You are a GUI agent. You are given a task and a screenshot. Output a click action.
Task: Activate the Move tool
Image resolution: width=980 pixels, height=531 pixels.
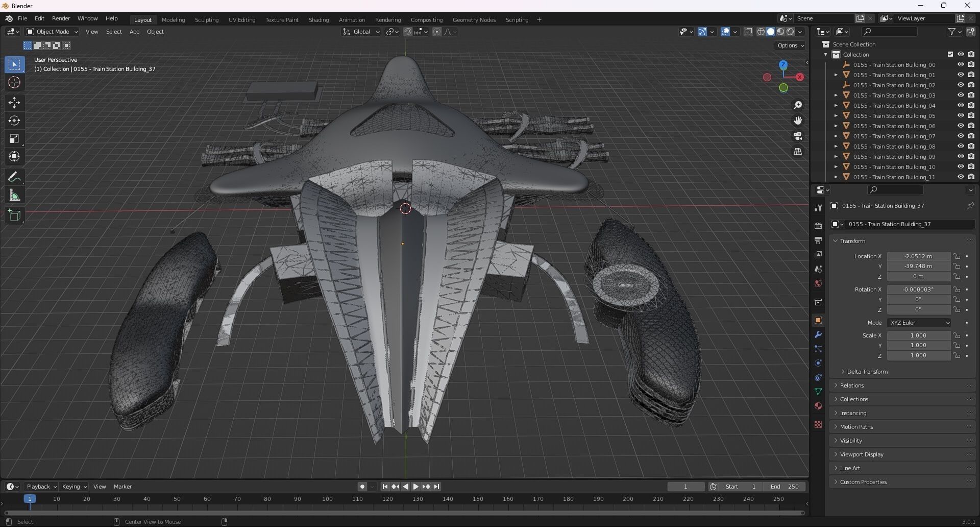pyautogui.click(x=14, y=103)
